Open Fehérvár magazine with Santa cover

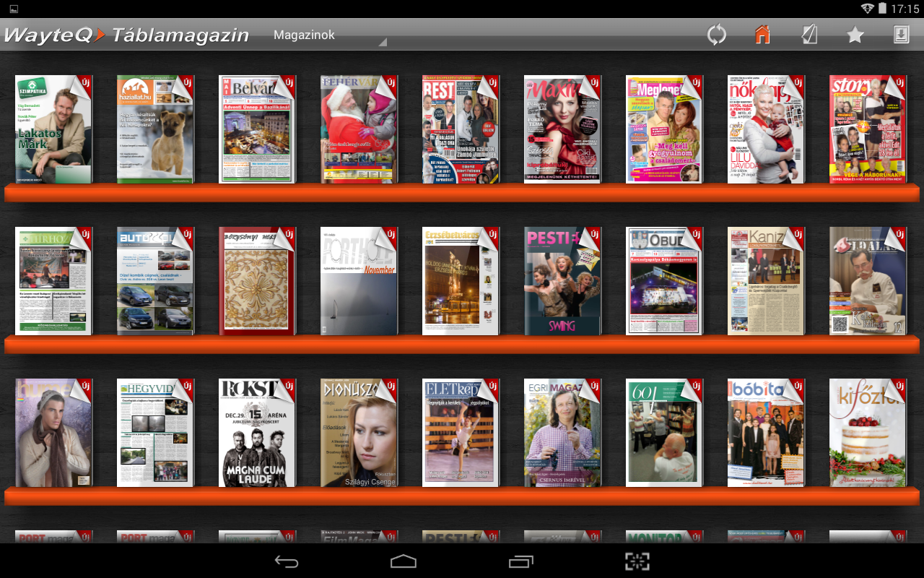pyautogui.click(x=359, y=129)
